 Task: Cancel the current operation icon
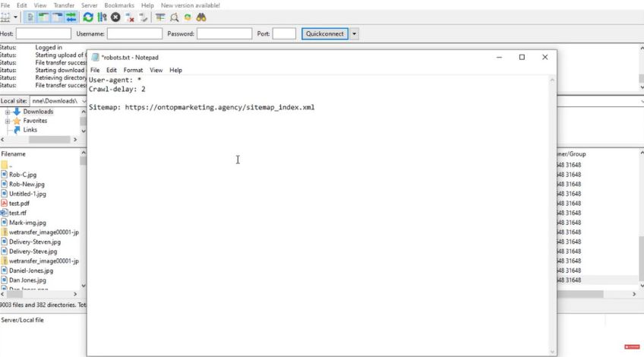[115, 17]
